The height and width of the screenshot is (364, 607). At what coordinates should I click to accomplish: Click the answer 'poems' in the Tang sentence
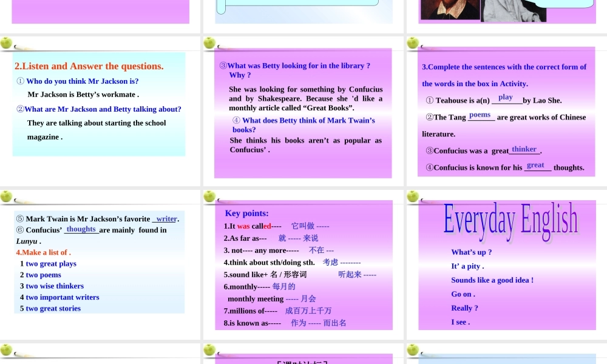[x=480, y=115]
